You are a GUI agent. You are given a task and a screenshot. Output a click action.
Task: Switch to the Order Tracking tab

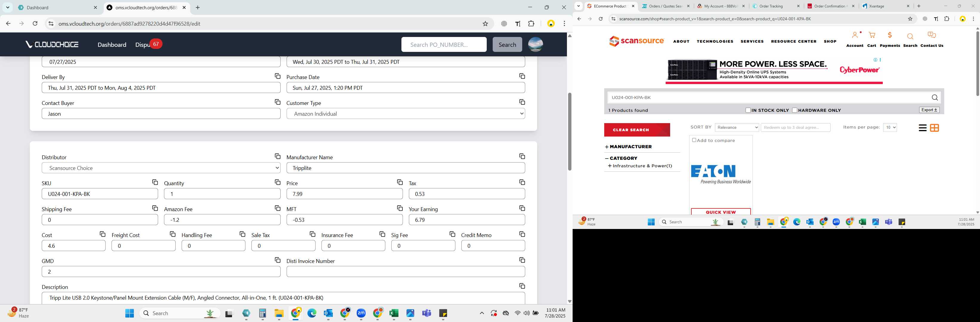(776, 6)
